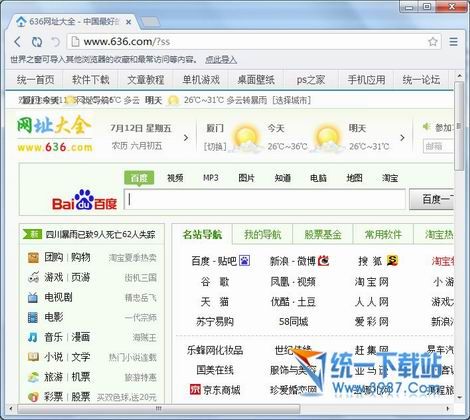Click the Baidu search input box
470x420 pixels.
(x=265, y=199)
